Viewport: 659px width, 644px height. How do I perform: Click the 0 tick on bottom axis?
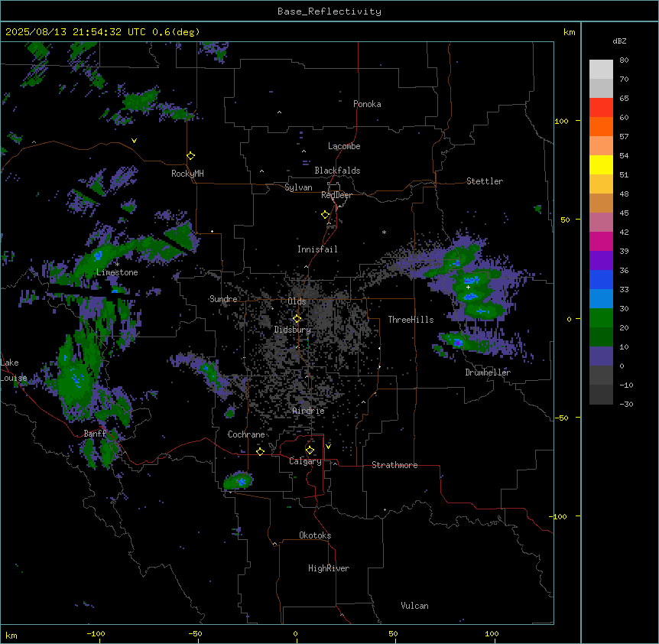(295, 633)
